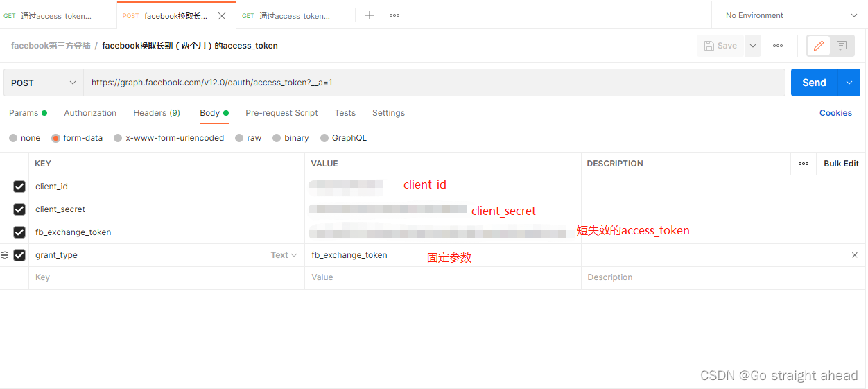868x389 pixels.
Task: Click the fb_exchange_token key cell
Action: 166,232
